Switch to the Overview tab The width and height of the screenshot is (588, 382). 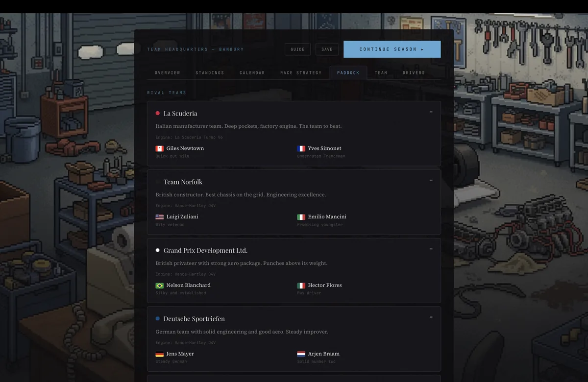pos(168,72)
